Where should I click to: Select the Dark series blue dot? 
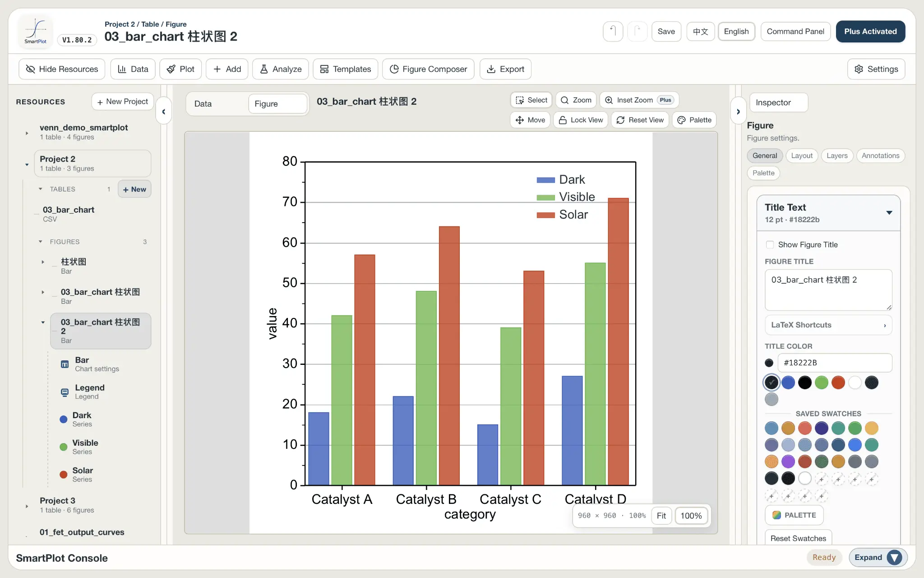pyautogui.click(x=64, y=419)
